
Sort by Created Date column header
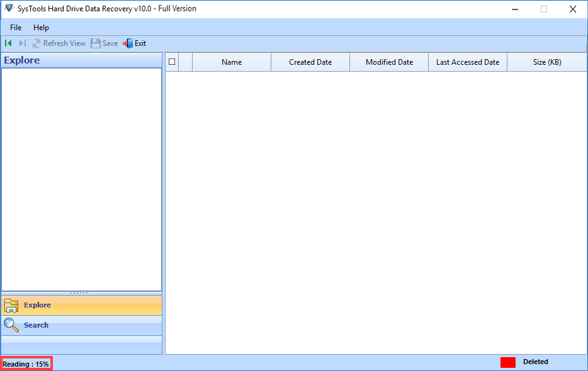click(310, 62)
